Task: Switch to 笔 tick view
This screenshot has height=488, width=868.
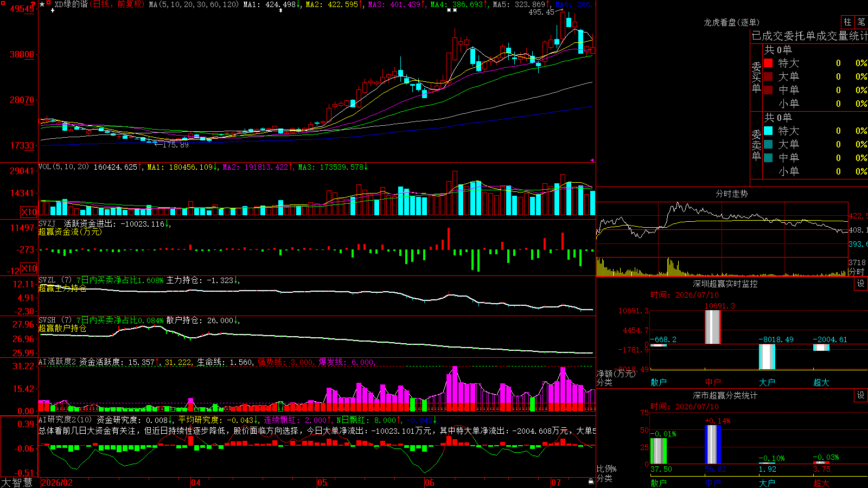Action: coord(861,22)
